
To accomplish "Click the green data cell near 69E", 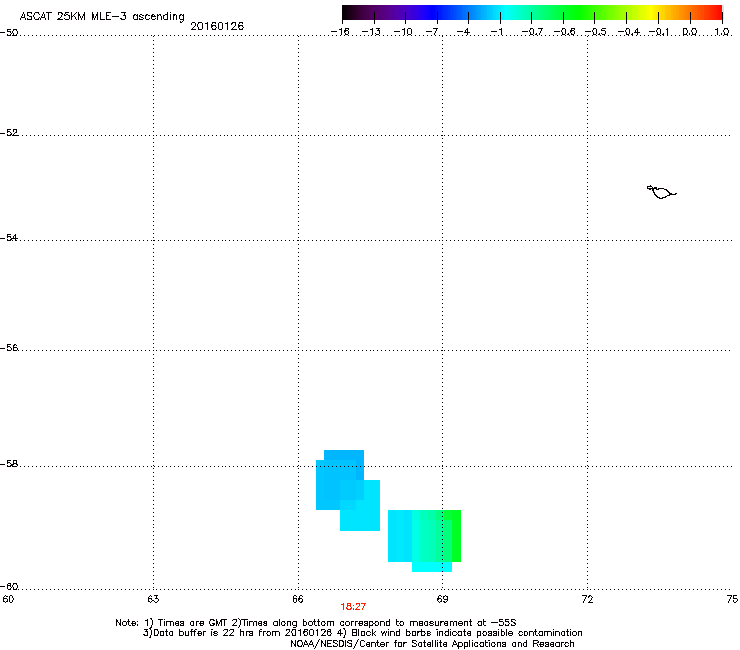I will pyautogui.click(x=452, y=536).
